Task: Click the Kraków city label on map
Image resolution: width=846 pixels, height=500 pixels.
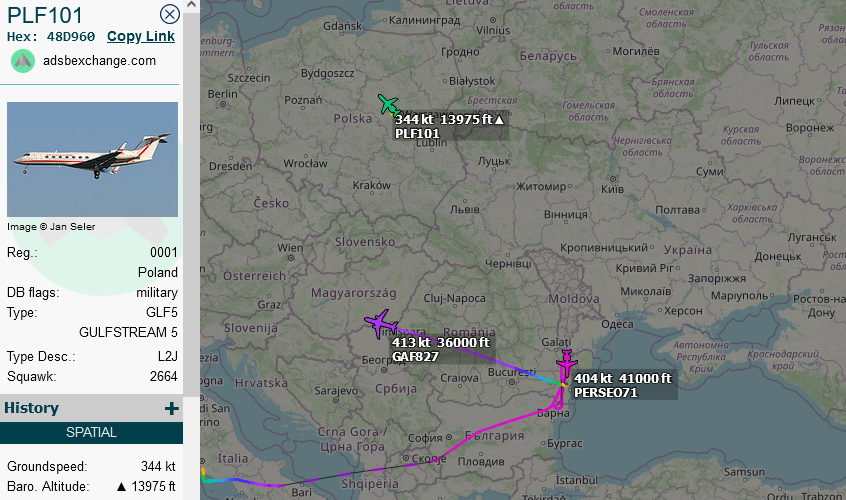Action: point(372,185)
